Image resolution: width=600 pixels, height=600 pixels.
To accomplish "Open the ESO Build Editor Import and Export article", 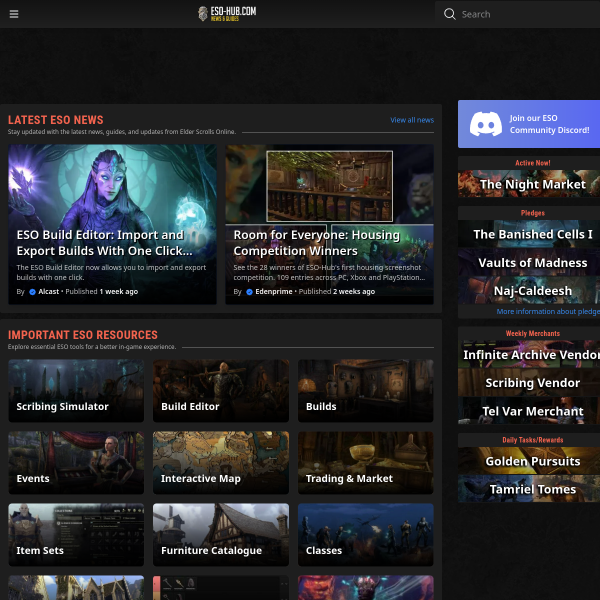I will [x=112, y=224].
